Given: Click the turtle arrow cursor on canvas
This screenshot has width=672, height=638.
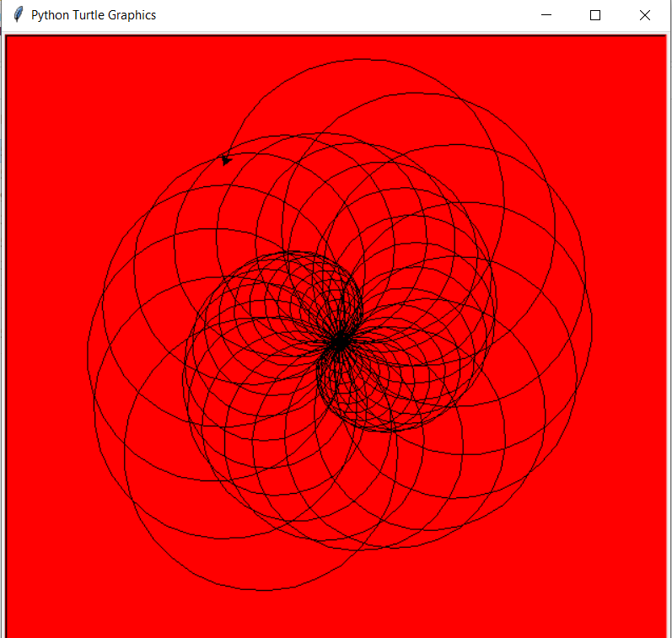Looking at the screenshot, I should pyautogui.click(x=226, y=160).
